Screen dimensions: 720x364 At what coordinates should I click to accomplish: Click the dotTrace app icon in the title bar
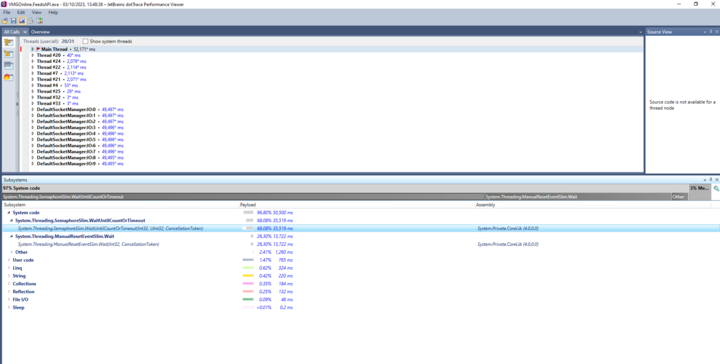(4, 4)
